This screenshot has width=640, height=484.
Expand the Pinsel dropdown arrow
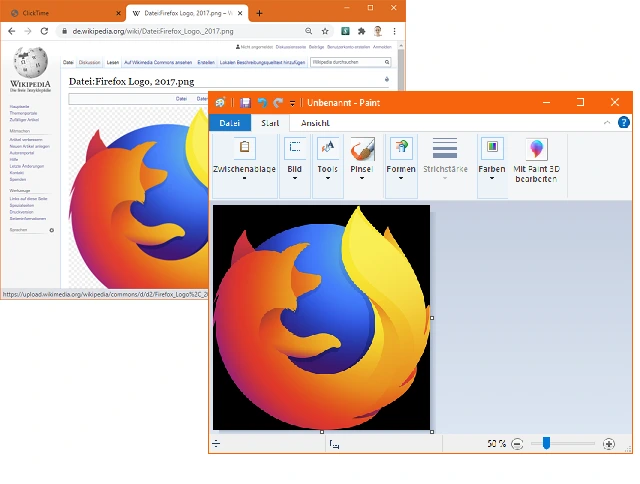tap(362, 178)
